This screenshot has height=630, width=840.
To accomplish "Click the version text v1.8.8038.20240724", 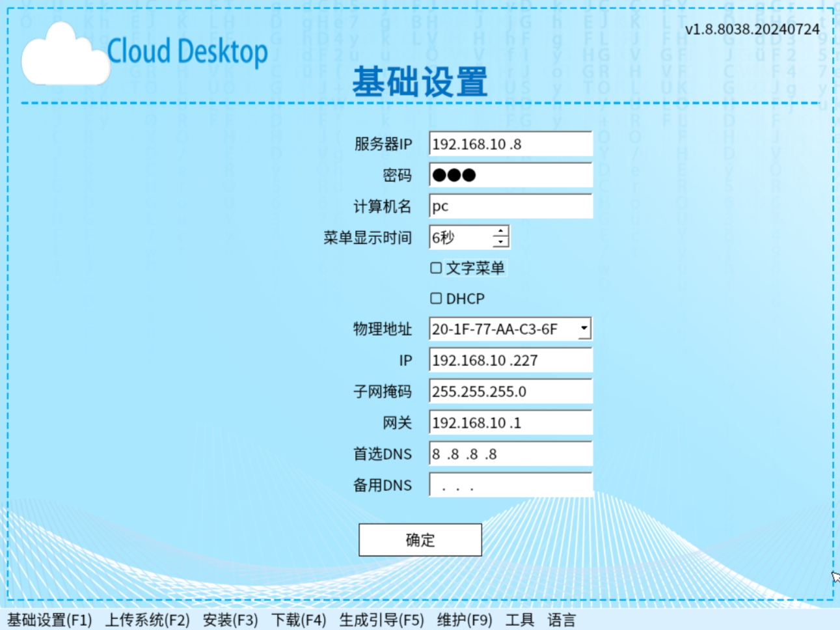I will 752,29.
